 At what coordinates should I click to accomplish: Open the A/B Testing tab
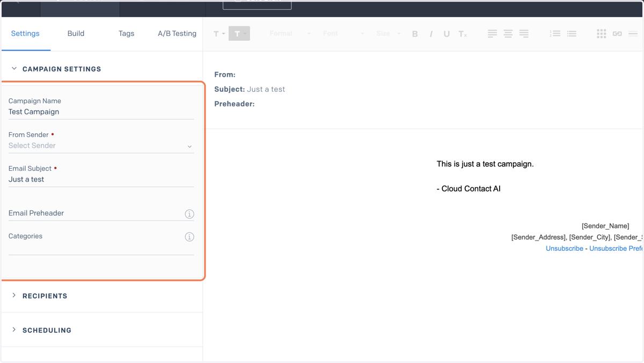(x=177, y=33)
